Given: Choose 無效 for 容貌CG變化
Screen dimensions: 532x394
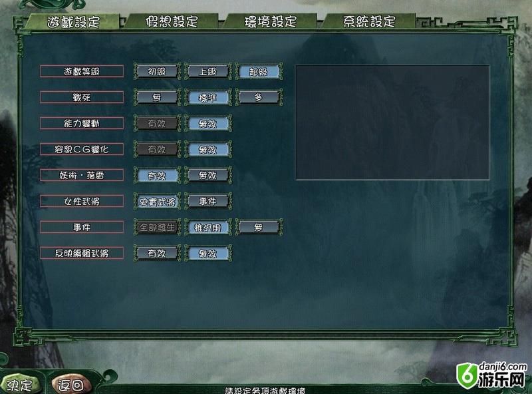Looking at the screenshot, I should (x=207, y=150).
